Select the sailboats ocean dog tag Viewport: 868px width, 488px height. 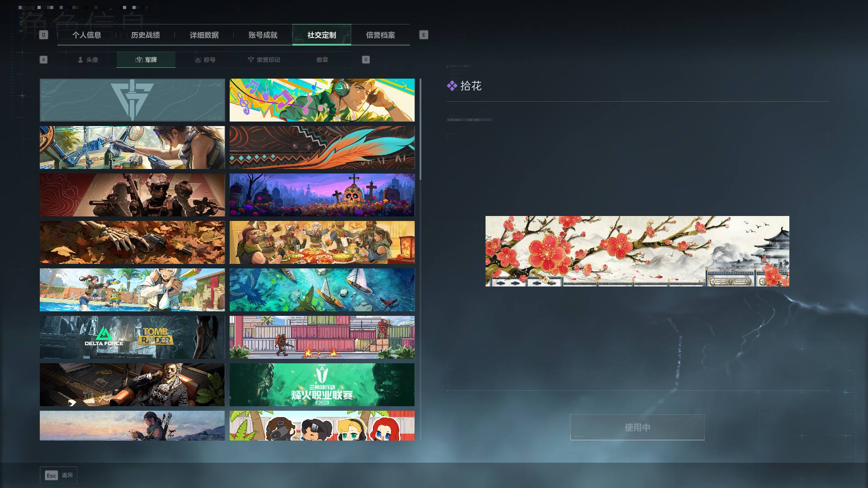click(x=322, y=290)
